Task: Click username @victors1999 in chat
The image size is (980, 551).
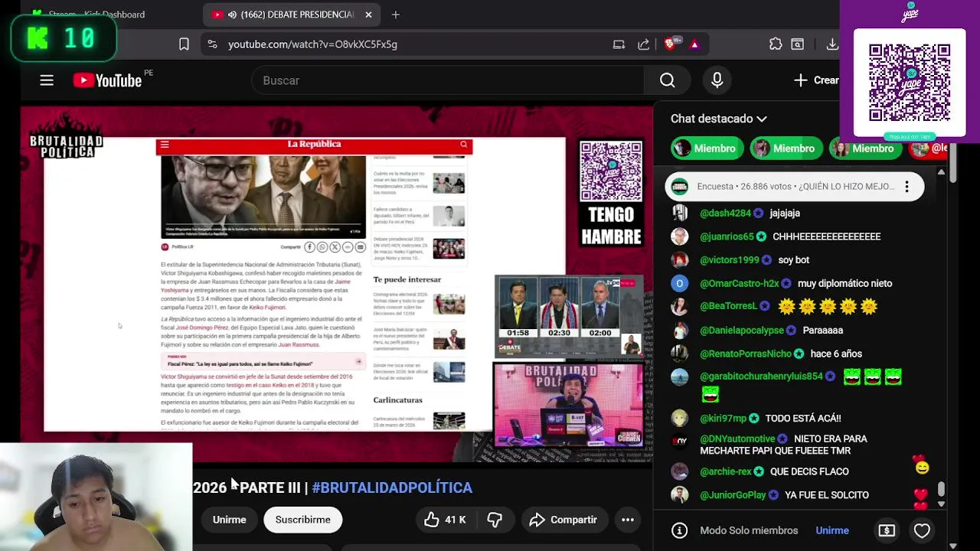Action: click(729, 260)
